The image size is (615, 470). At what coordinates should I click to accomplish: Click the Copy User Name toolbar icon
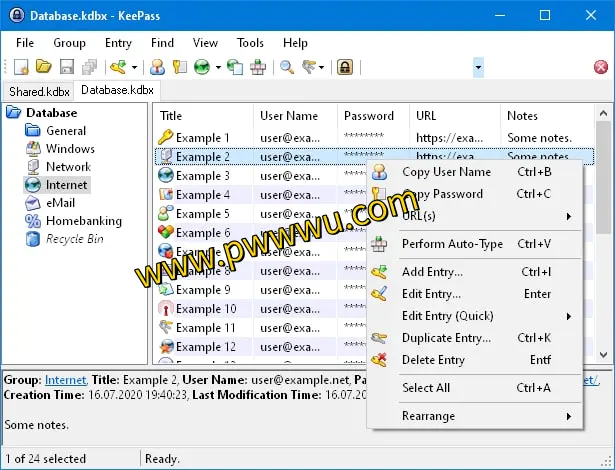point(157,67)
